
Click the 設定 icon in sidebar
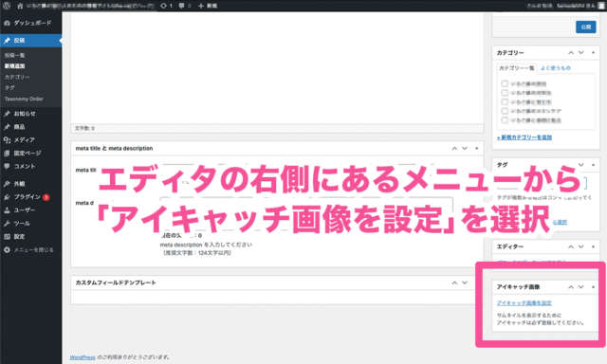click(7, 236)
